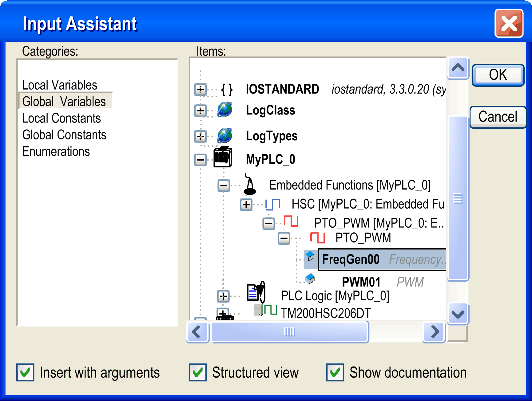This screenshot has width=532, height=401.
Task: Click the MyPLC_0 controller icon
Action: [x=223, y=158]
